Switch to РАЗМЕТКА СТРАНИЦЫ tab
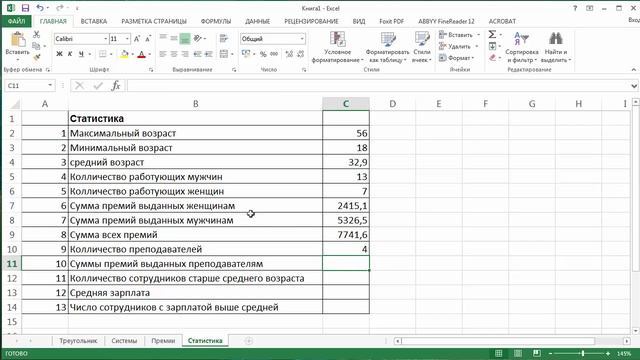The width and height of the screenshot is (640, 360). (154, 21)
